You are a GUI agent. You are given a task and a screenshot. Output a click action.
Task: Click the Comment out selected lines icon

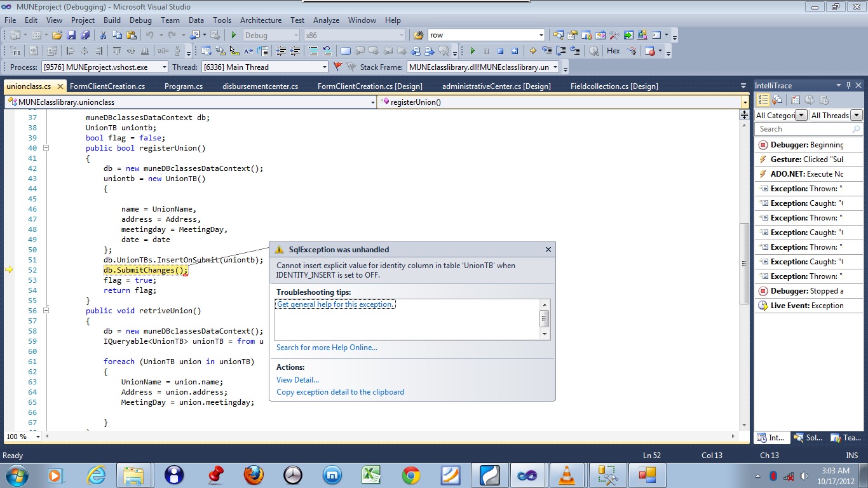tap(313, 51)
